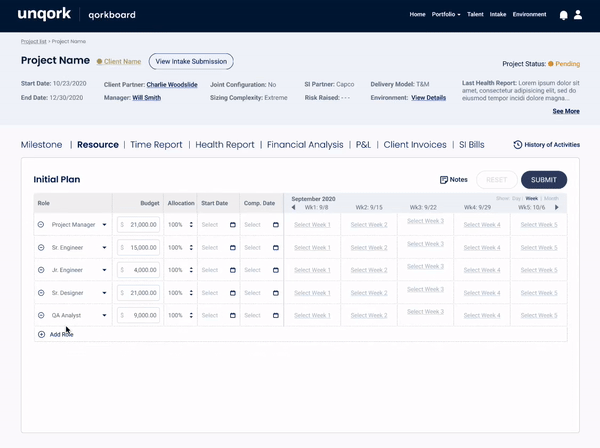The image size is (600, 448).
Task: Expand the Sr. Engineer role dropdown
Action: tap(104, 248)
